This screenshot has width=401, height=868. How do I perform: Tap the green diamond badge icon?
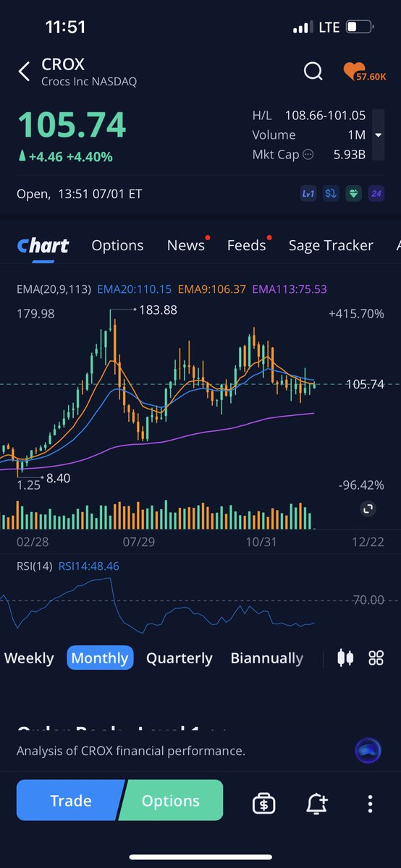tap(353, 194)
